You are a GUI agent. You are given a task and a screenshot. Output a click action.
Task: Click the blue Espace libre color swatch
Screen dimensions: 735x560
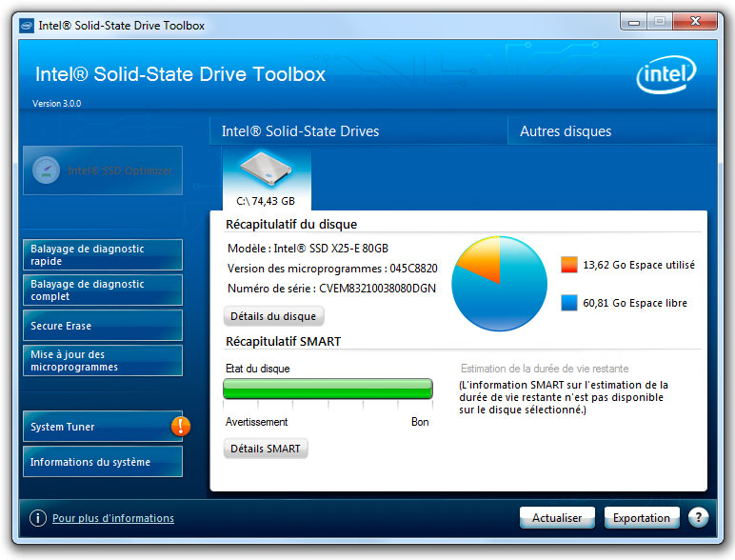(569, 303)
